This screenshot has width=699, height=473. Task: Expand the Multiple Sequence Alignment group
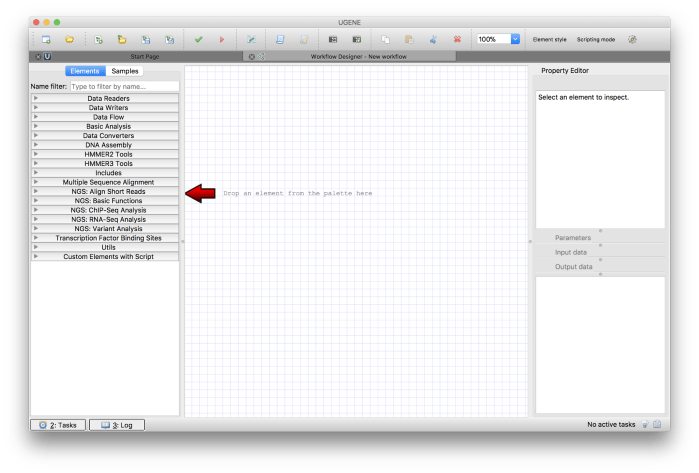click(107, 182)
